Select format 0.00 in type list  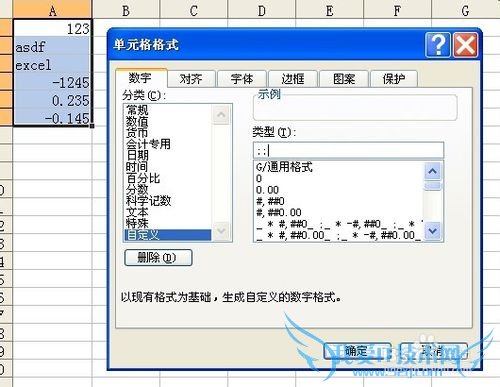[x=339, y=190]
